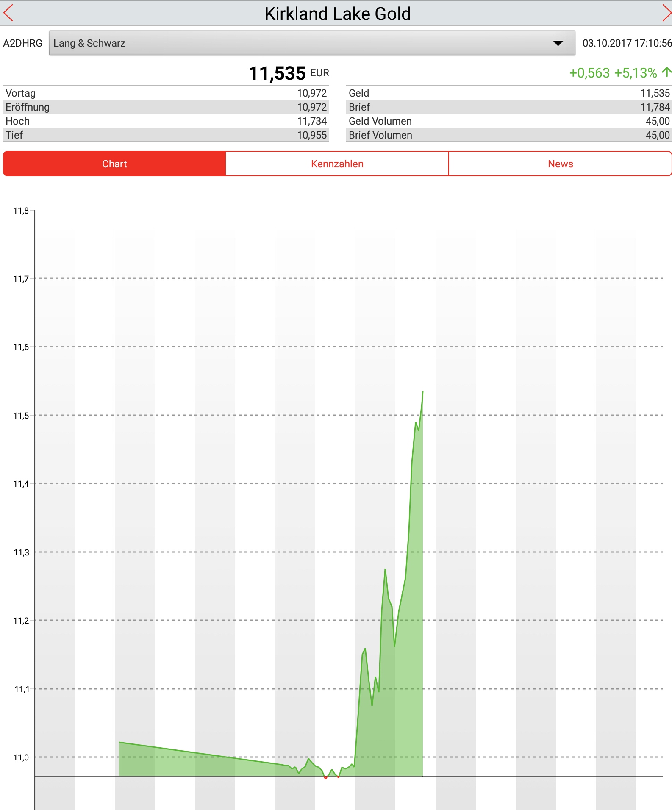Viewport: 672px width, 810px height.
Task: Go back with the left arrow icon
Action: pos(8,13)
